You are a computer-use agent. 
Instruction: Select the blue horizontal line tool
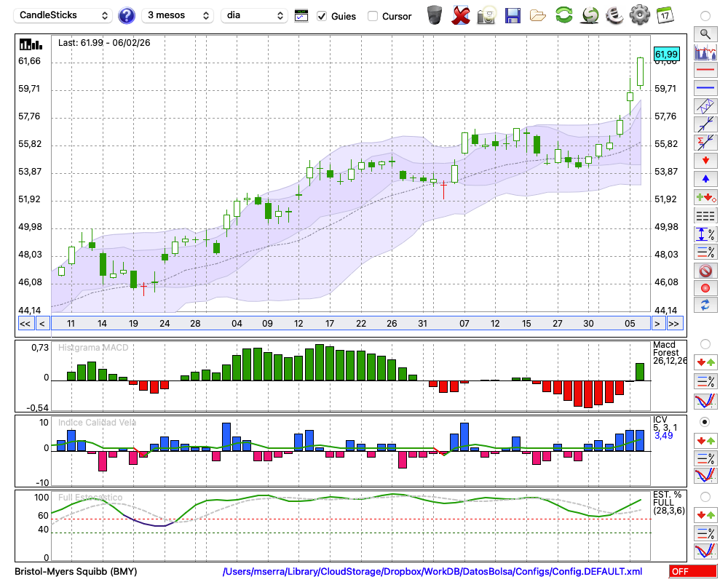705,88
